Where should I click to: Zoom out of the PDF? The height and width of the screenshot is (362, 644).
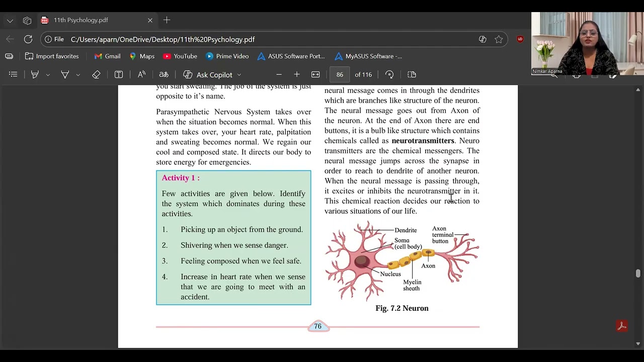pos(279,74)
